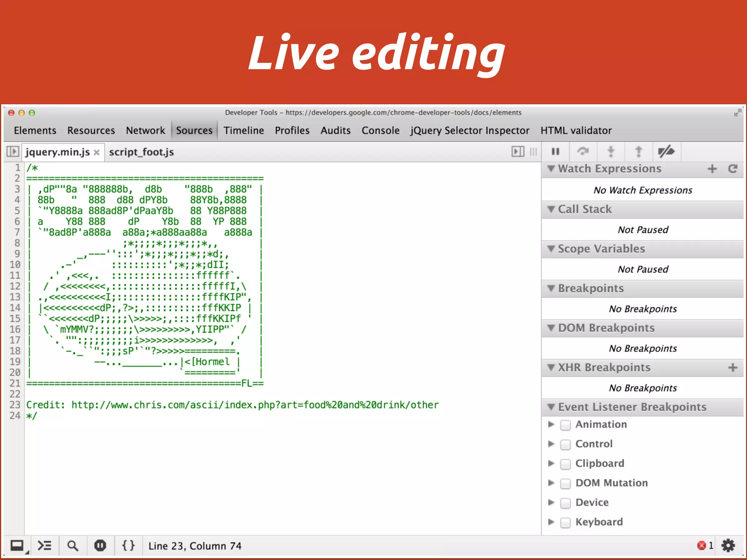
Task: Expand the DOM Mutation event category
Action: pyautogui.click(x=551, y=483)
